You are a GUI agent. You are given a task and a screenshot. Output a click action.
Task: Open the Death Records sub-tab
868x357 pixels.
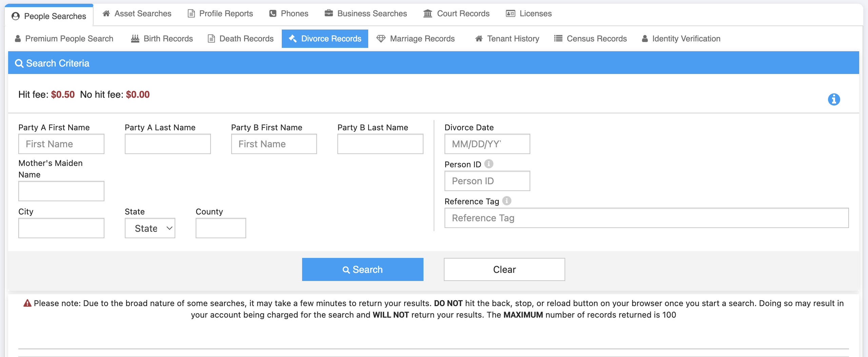[241, 39]
